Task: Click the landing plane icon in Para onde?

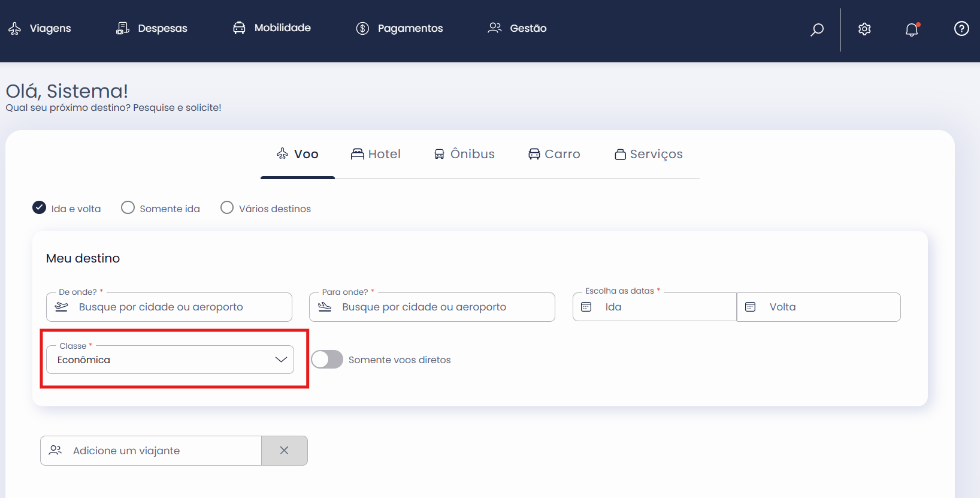Action: pyautogui.click(x=325, y=307)
